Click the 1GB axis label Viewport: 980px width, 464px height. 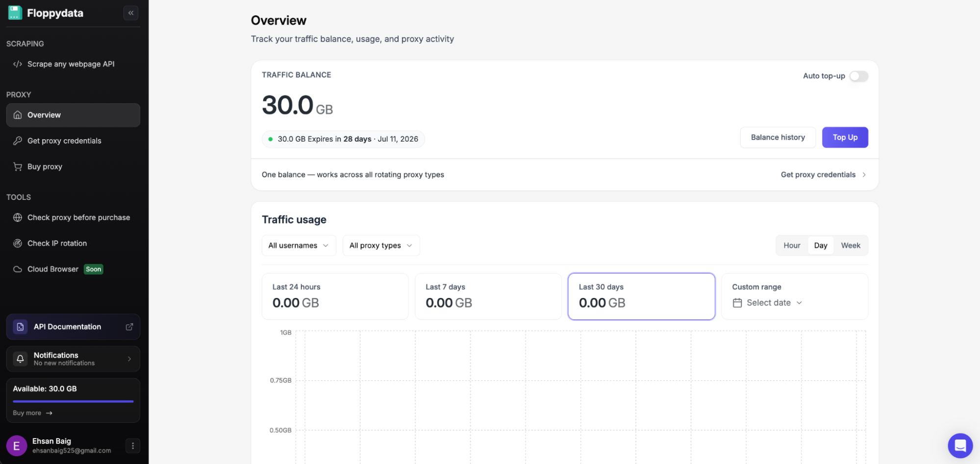click(x=286, y=333)
